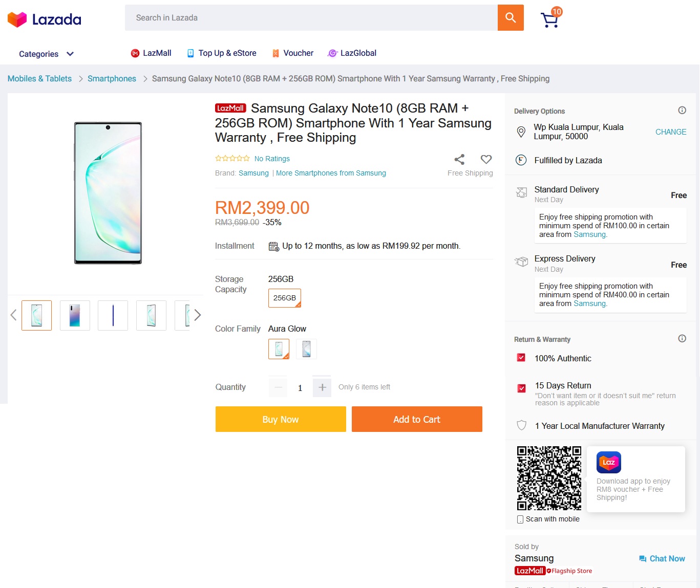Click the Delivery Options info icon
Screen dimensions: 700x588
(x=682, y=111)
